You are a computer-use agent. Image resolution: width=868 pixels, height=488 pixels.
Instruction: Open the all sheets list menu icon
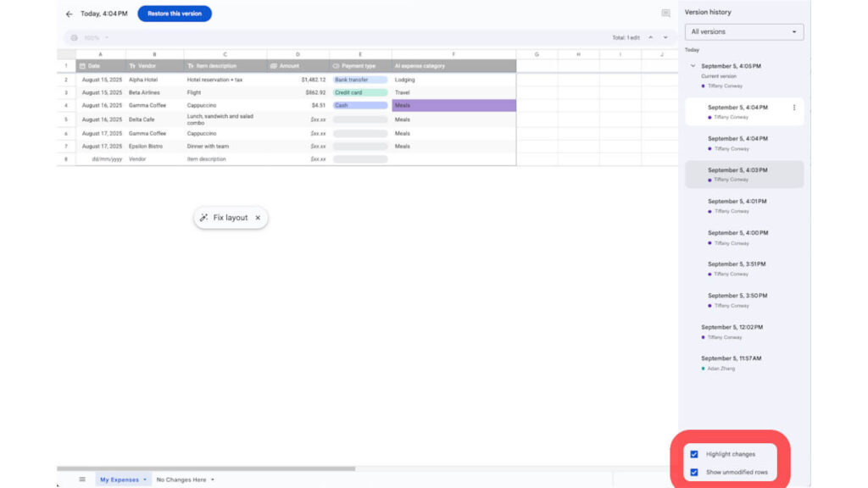82,480
